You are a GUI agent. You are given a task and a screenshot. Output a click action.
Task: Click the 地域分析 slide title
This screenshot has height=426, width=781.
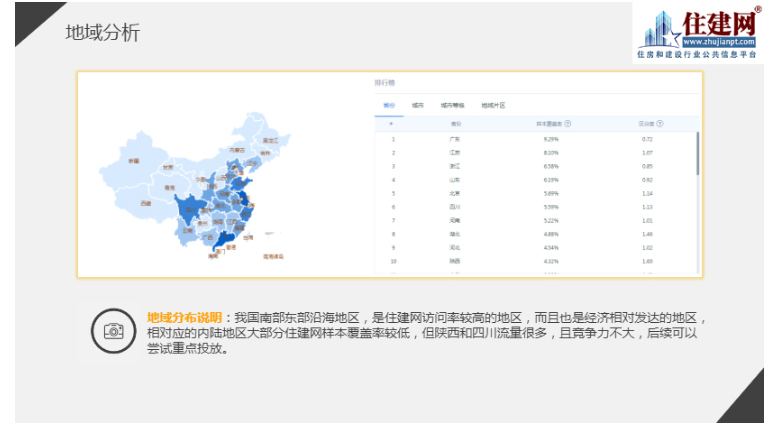(x=103, y=33)
